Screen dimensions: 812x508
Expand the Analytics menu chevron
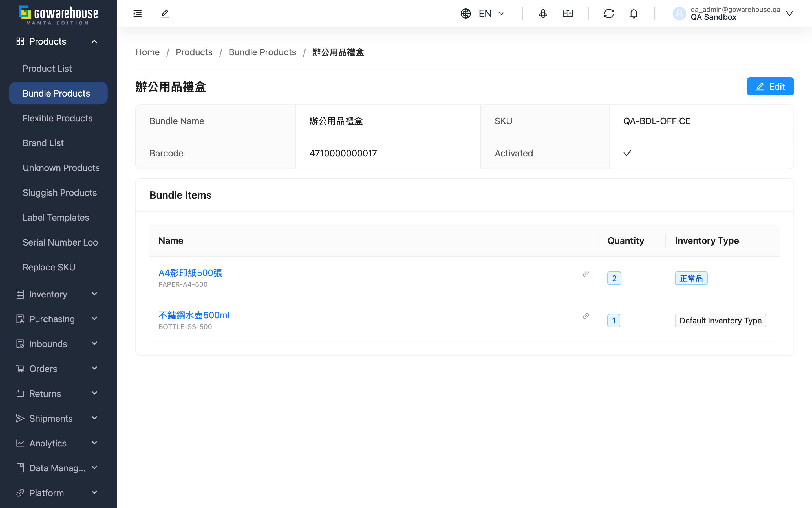point(94,443)
